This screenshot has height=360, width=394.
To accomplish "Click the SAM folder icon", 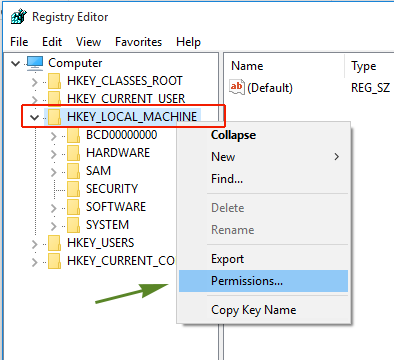I will (73, 171).
